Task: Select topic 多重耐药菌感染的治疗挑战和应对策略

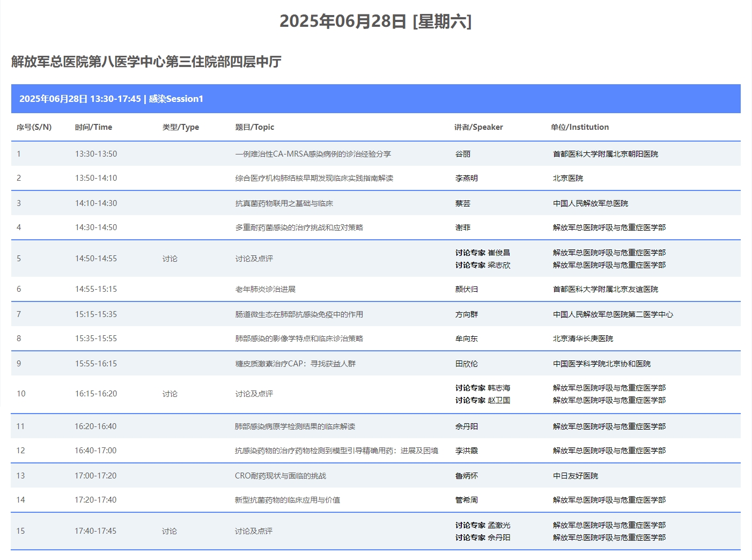Action: [x=299, y=227]
